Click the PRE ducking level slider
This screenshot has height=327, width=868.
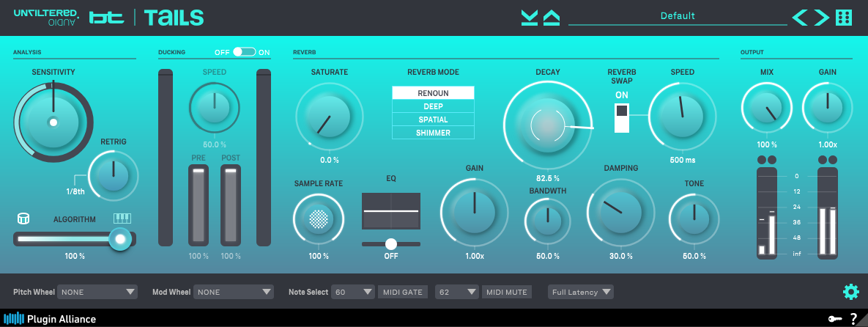(x=199, y=205)
